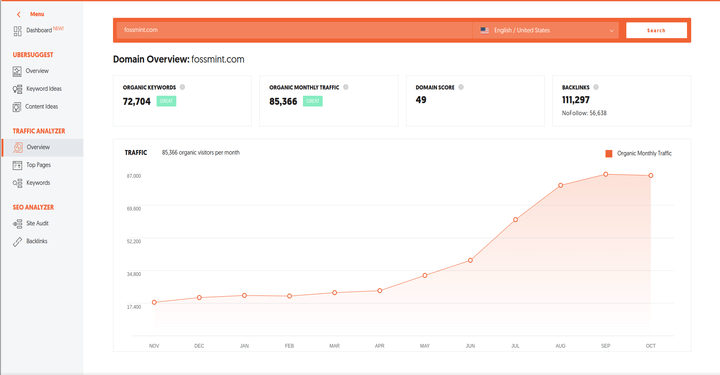Click the TRAFFIC chart title
Image resolution: width=720 pixels, height=375 pixels.
[136, 153]
